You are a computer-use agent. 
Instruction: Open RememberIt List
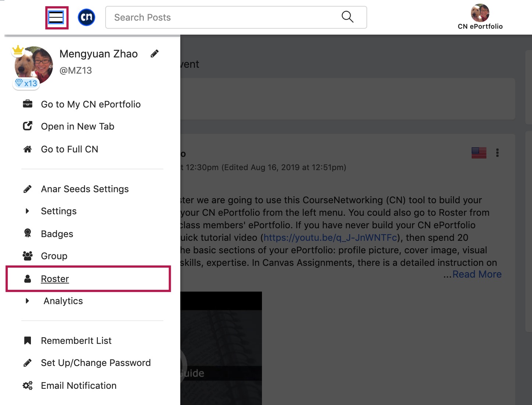(x=76, y=341)
